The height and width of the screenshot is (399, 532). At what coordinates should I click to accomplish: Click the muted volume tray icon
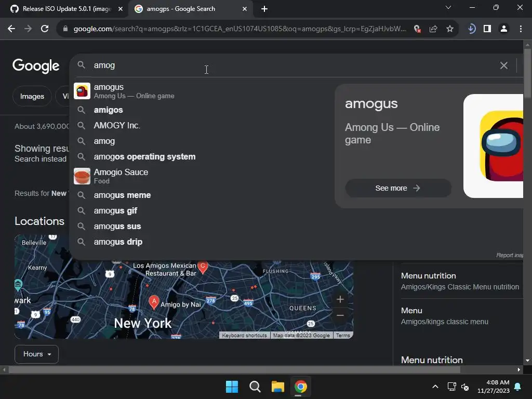[x=465, y=387]
